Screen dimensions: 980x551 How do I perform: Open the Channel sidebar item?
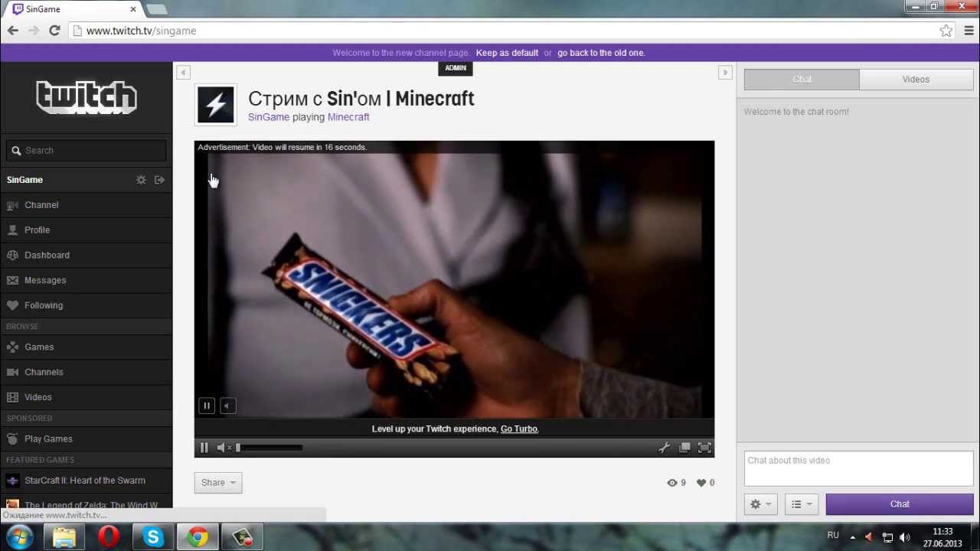coord(86,205)
